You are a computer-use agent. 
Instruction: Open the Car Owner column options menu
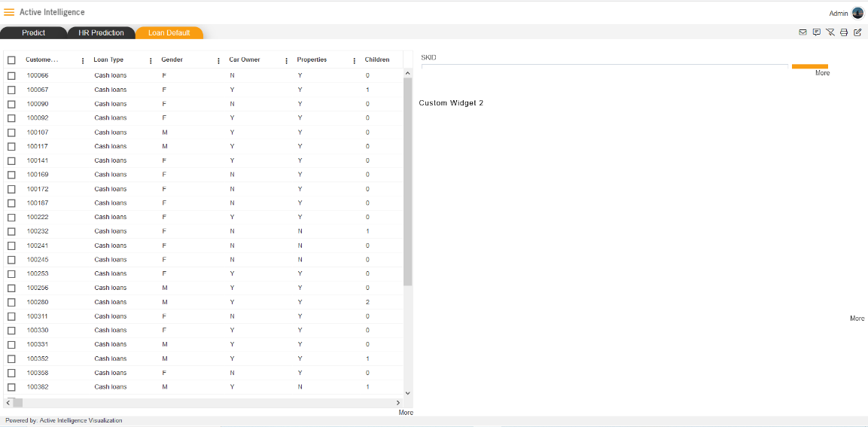[x=286, y=61]
